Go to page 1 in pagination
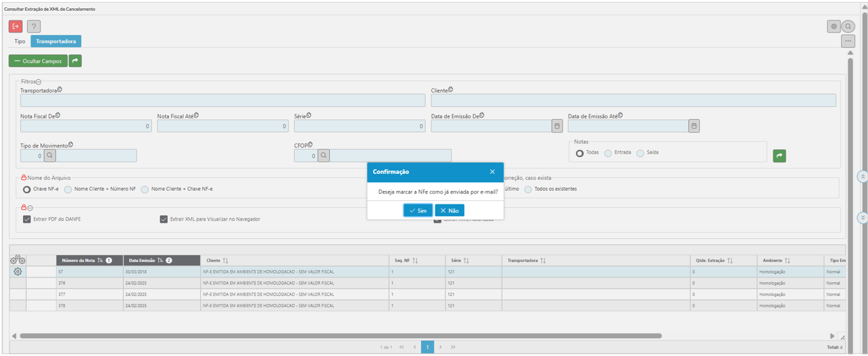Screen dimensions: 868x356 coord(427,347)
